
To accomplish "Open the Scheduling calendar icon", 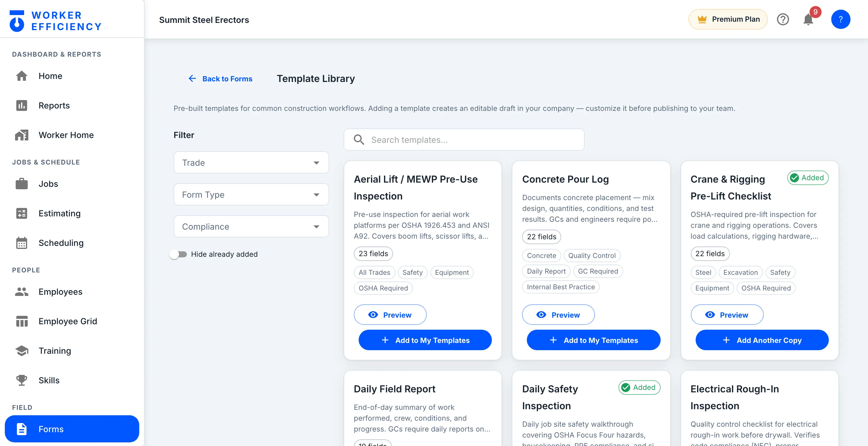I will click(22, 243).
